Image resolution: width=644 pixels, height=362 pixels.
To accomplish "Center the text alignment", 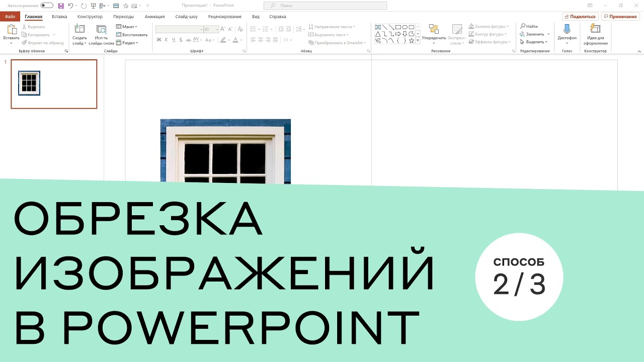I will click(x=261, y=40).
